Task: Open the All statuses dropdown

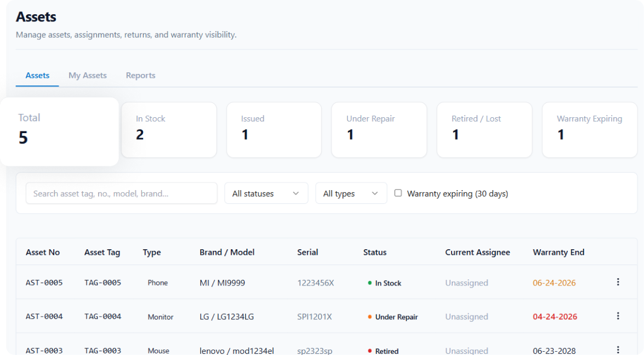Action: pyautogui.click(x=266, y=193)
